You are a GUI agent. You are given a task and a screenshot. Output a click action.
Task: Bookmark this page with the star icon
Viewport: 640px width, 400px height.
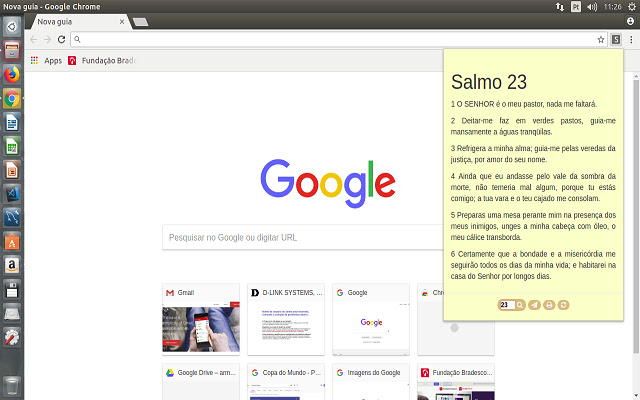point(601,40)
